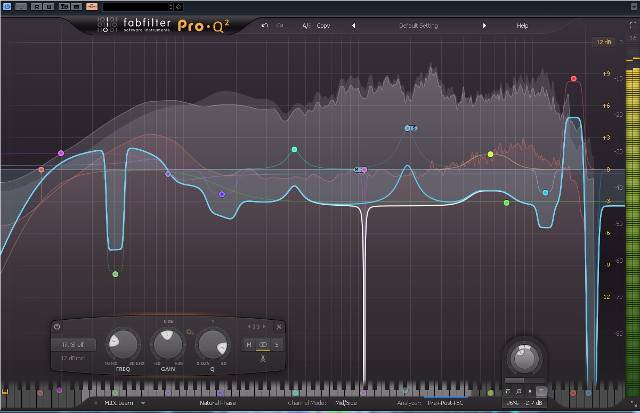Select stereo placement mode button
This screenshot has width=640, height=413.
tap(262, 344)
